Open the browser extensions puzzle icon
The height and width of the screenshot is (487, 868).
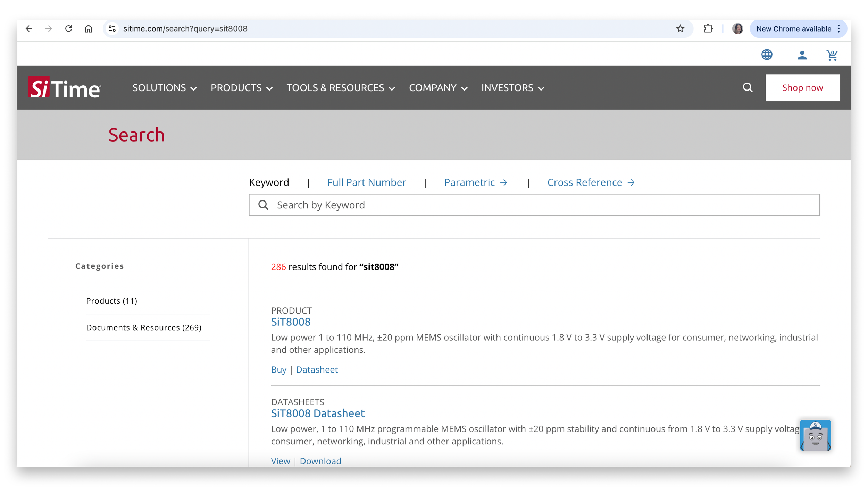pyautogui.click(x=708, y=28)
